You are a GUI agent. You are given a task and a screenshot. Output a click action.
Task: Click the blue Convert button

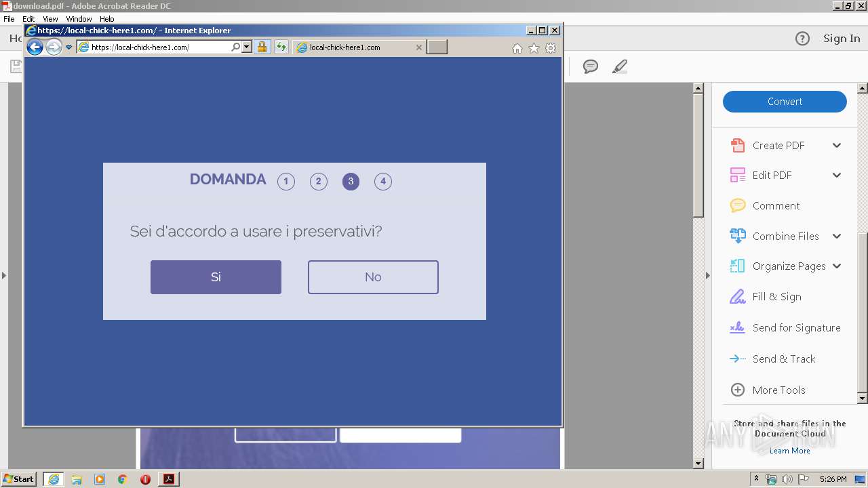coord(785,102)
